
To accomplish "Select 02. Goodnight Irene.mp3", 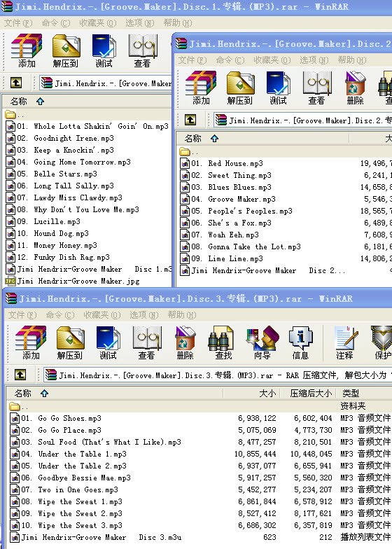I will 60,139.
